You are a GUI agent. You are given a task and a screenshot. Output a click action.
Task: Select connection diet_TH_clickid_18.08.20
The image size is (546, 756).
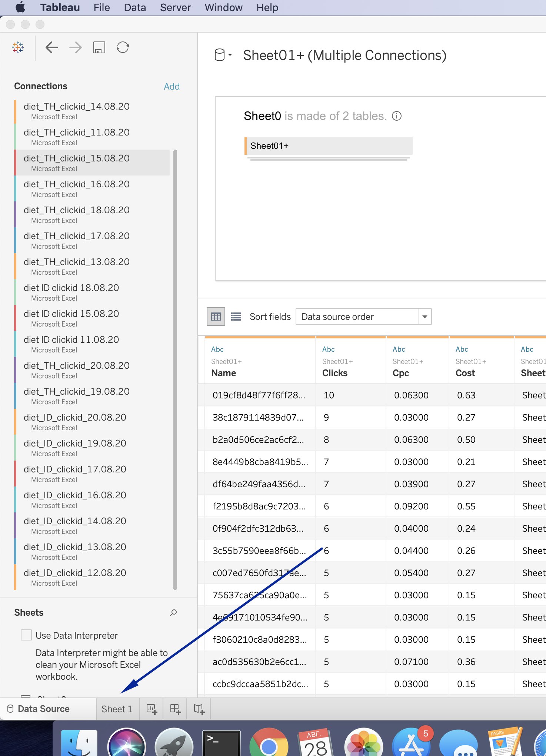coord(92,214)
